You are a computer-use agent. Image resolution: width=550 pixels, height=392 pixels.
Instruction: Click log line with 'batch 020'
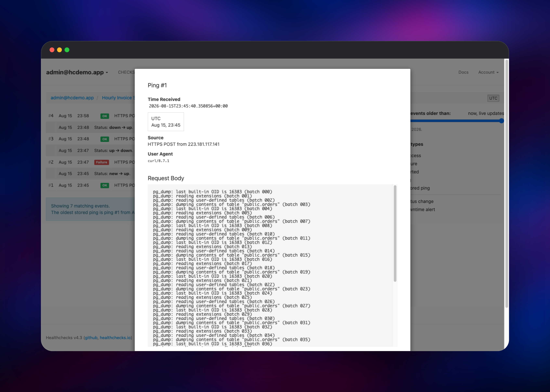tap(212, 276)
